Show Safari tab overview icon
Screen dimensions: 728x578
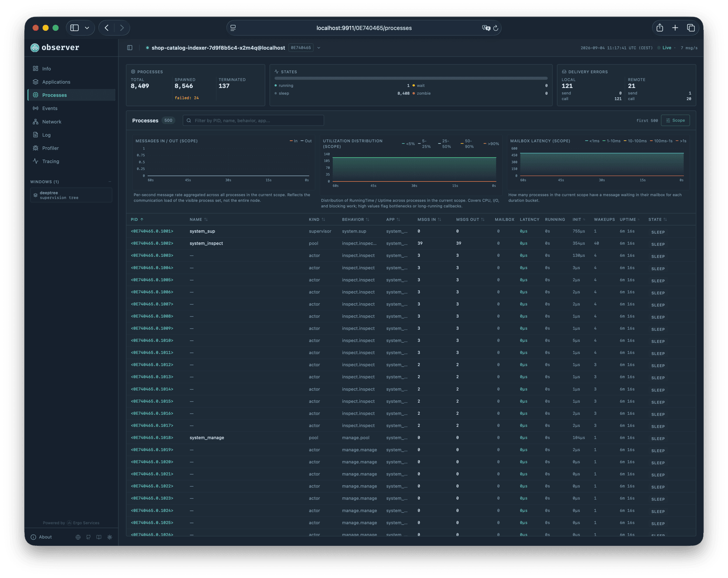tap(691, 28)
